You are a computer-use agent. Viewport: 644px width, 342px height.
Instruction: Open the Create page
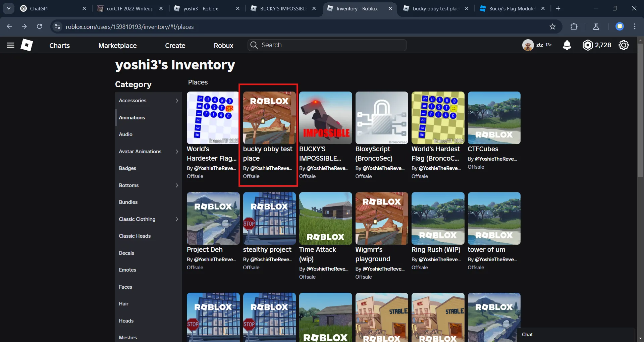(x=175, y=46)
